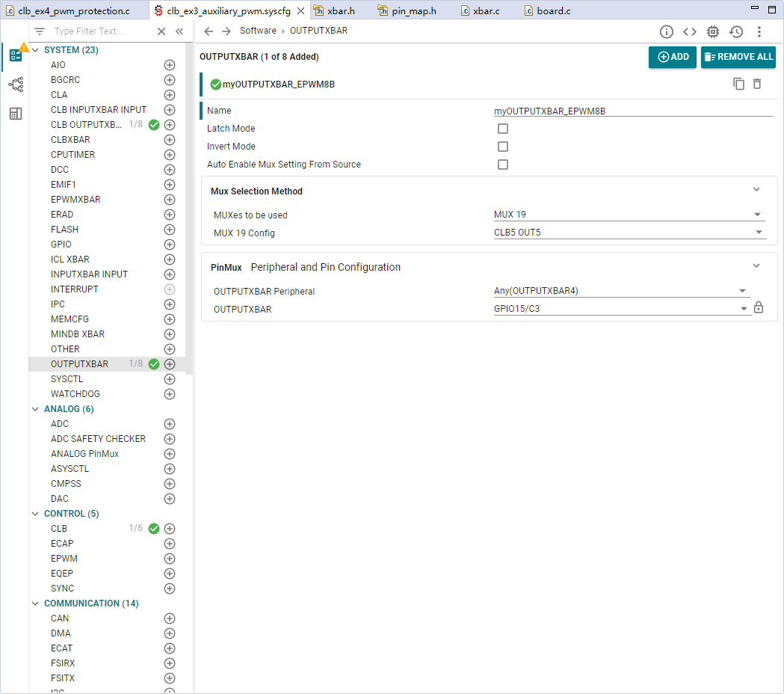Screen dimensions: 784x694
Task: Add a GPIO module instance
Action: 170,245
